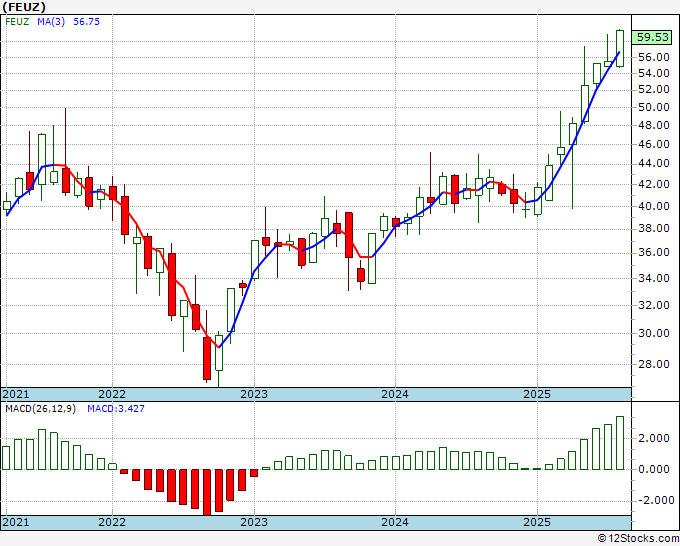Click the tallest green MACD bar at far right

[620, 443]
